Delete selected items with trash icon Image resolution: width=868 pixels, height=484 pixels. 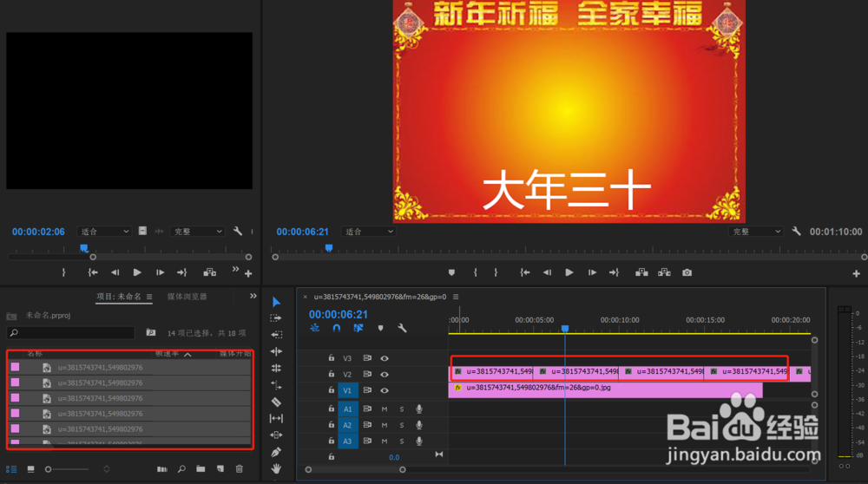click(x=240, y=469)
